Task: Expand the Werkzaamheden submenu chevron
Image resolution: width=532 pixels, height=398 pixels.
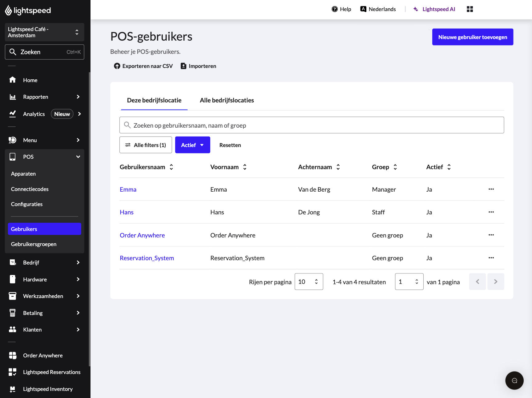Action: coord(78,296)
